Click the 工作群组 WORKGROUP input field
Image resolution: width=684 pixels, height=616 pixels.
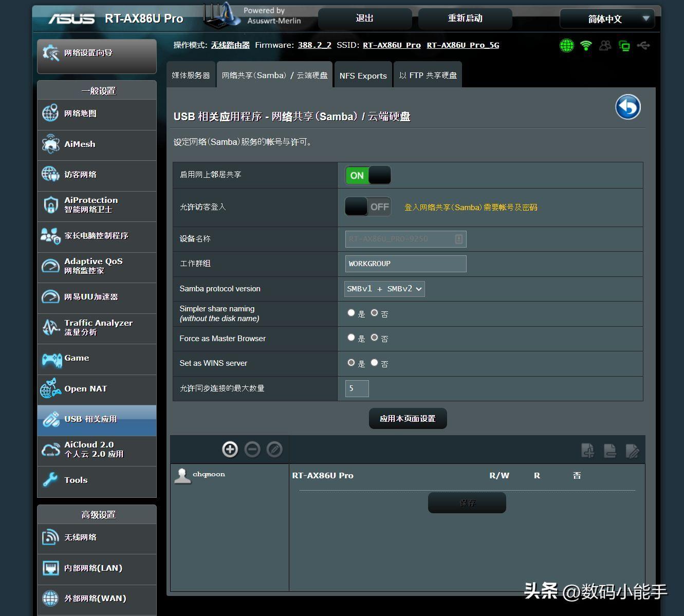coord(406,264)
